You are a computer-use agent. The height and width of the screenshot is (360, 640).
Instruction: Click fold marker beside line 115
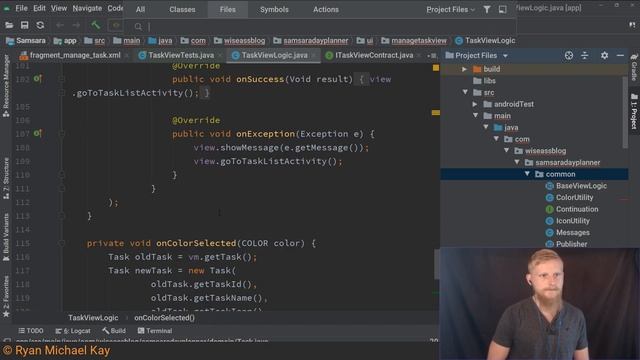coord(62,243)
